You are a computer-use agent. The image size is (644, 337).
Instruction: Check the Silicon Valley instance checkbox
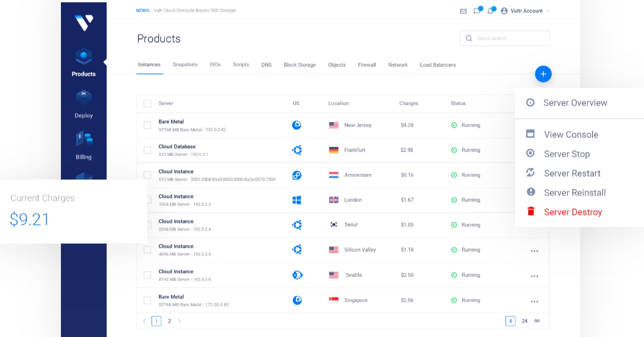point(148,250)
